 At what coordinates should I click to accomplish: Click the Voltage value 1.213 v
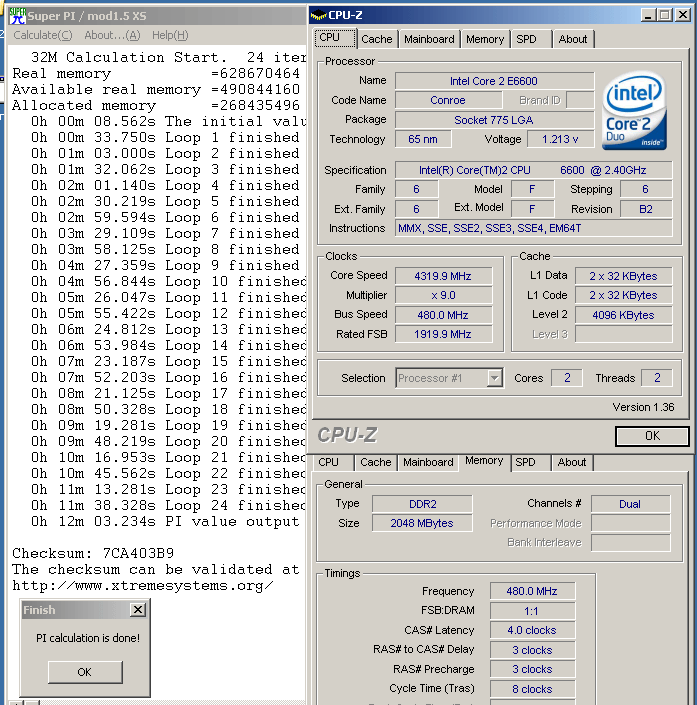(560, 139)
